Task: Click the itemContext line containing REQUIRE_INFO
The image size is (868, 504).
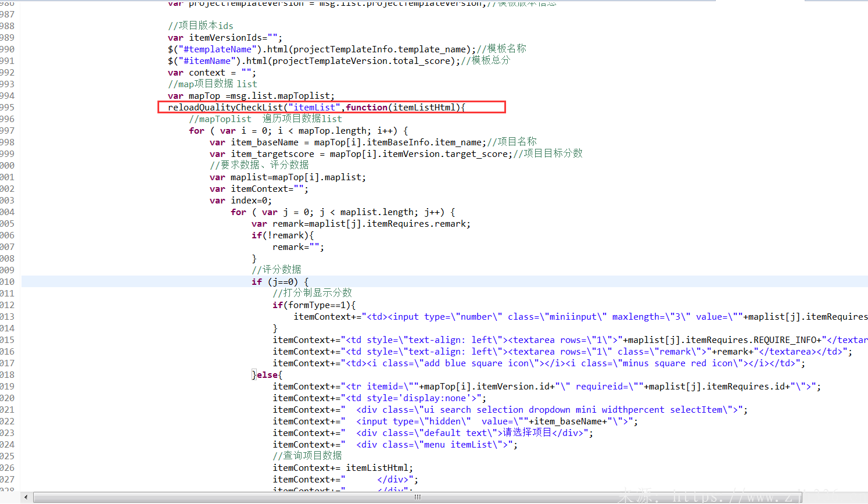Action: tap(570, 339)
